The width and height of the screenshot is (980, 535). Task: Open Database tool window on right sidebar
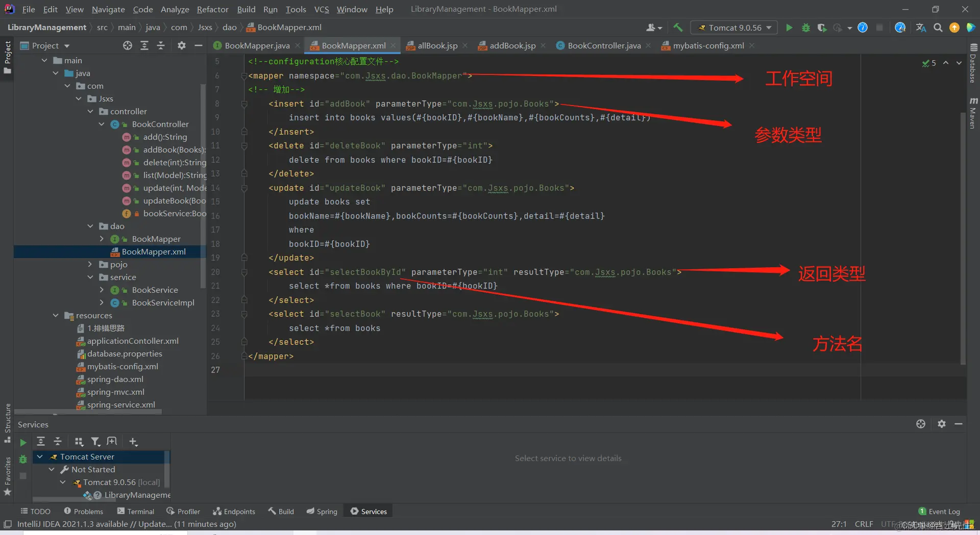pyautogui.click(x=973, y=63)
